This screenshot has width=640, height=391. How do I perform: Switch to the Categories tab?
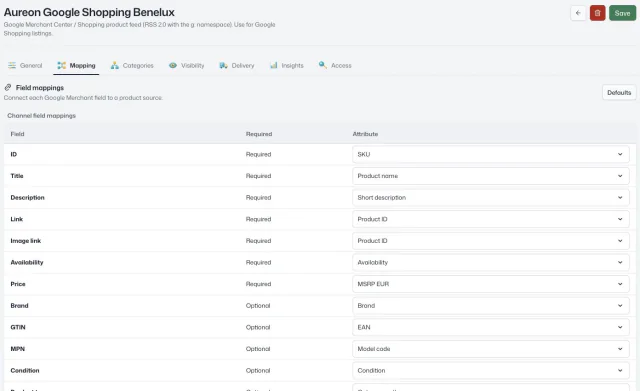132,65
